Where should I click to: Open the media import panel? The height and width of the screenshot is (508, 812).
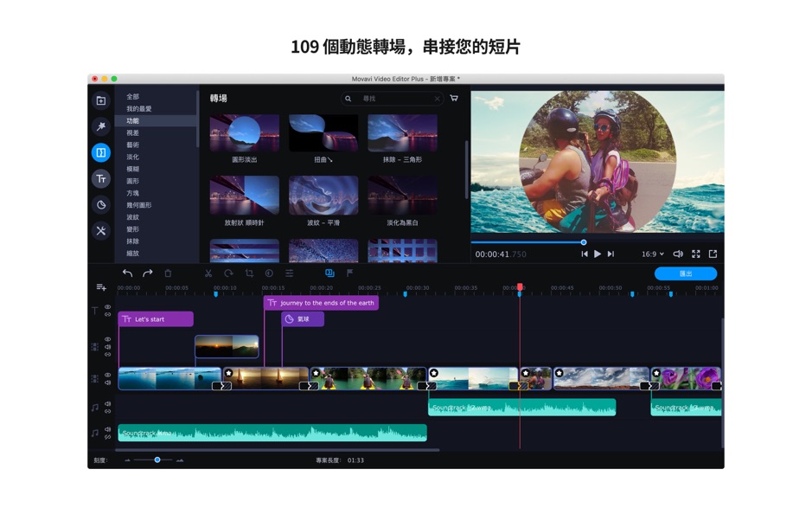click(99, 101)
